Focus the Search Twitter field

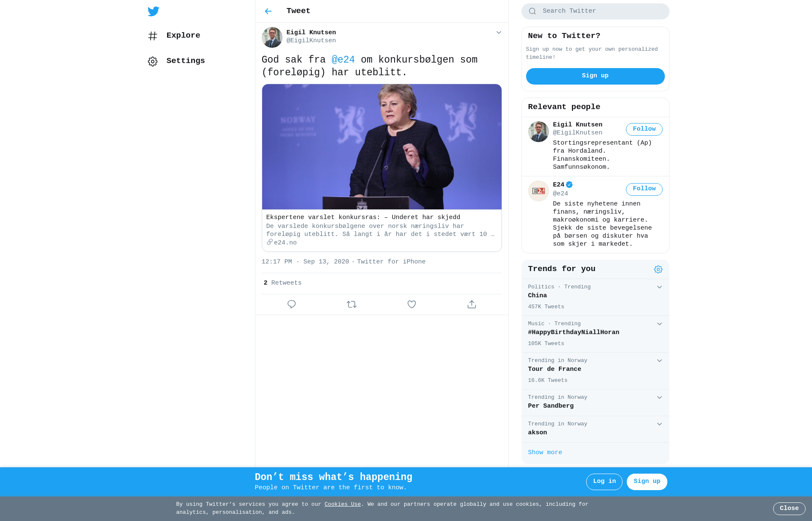tap(595, 11)
